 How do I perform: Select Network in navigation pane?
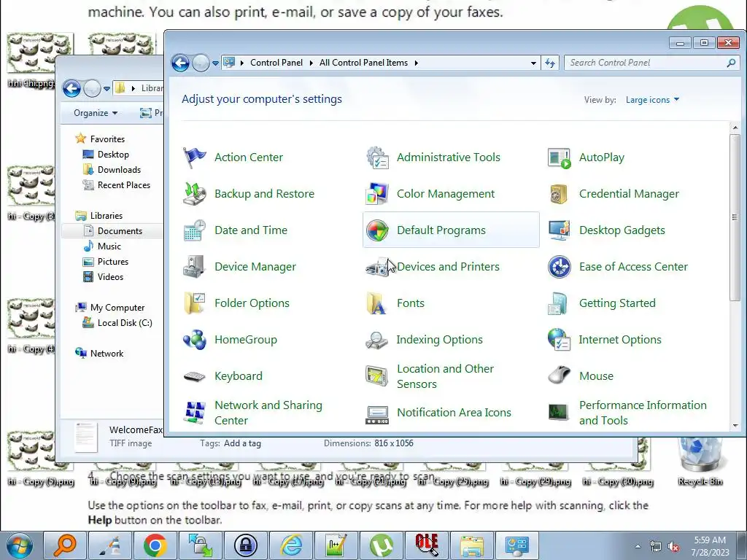pyautogui.click(x=107, y=354)
